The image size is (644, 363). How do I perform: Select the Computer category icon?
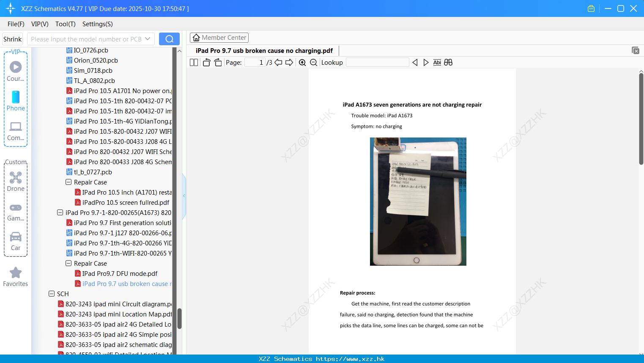16,131
